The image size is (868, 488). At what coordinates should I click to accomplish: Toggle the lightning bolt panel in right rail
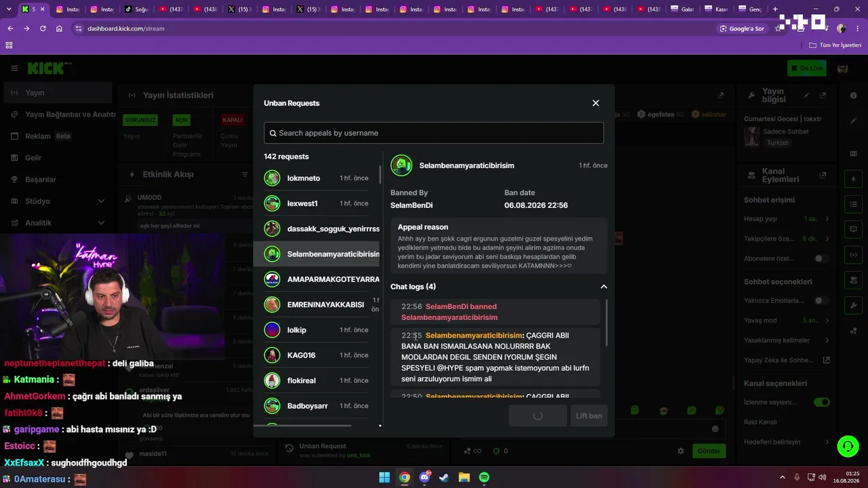coord(853,179)
